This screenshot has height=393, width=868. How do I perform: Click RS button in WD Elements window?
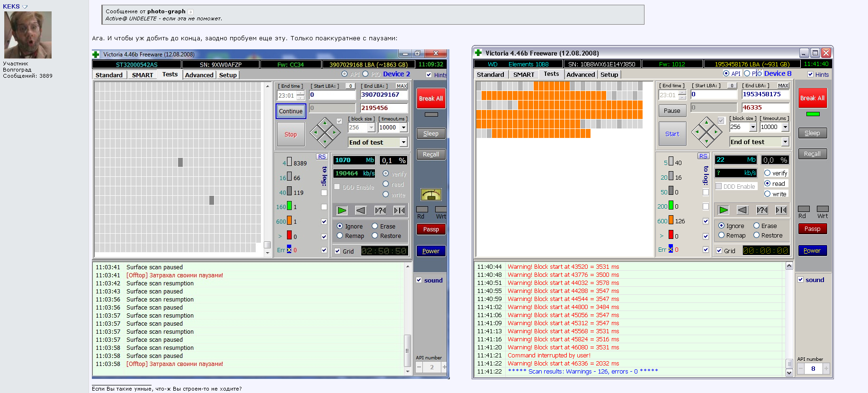coord(703,156)
